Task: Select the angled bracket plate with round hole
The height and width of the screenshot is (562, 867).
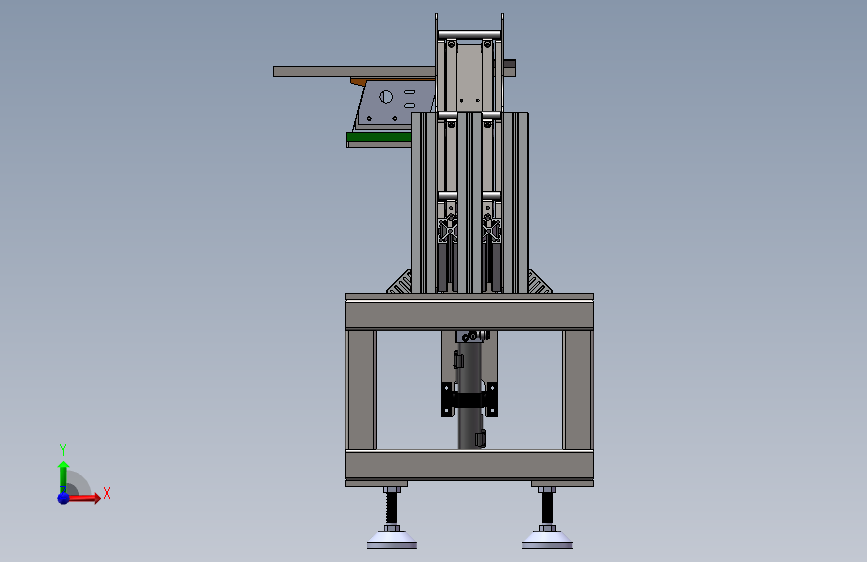Action: (394, 103)
